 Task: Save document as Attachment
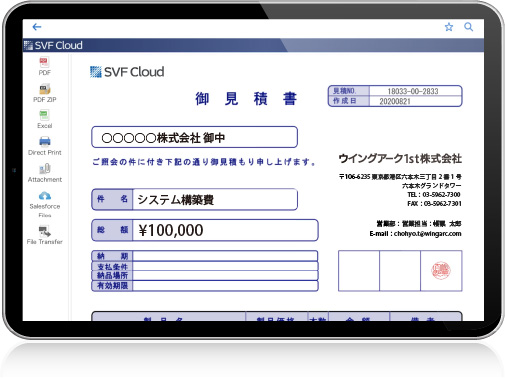tap(45, 173)
